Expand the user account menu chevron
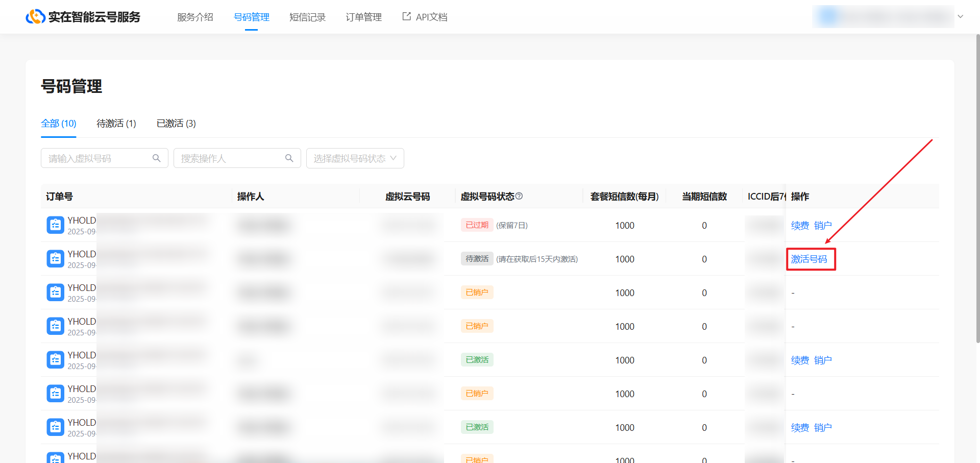Image resolution: width=980 pixels, height=463 pixels. coord(960,16)
